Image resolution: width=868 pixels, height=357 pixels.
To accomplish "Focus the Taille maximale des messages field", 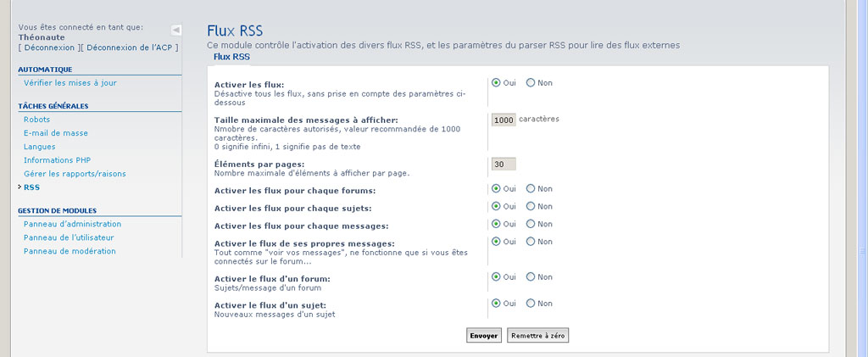I will coord(504,120).
